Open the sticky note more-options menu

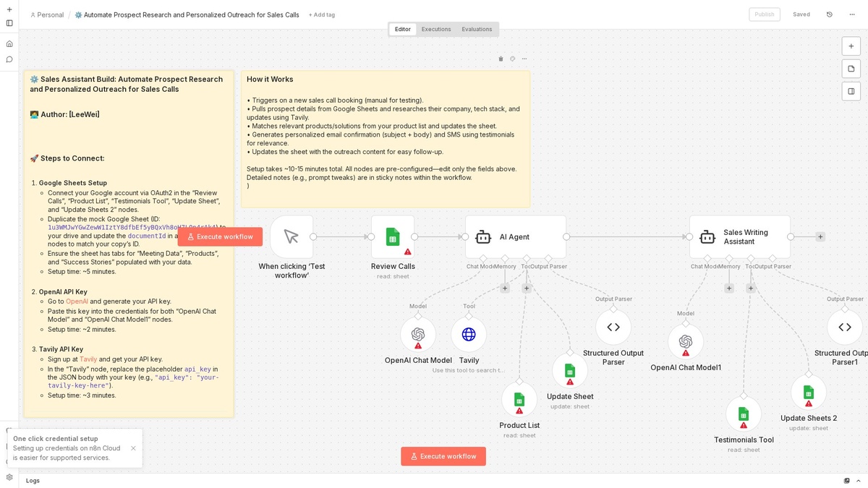524,59
